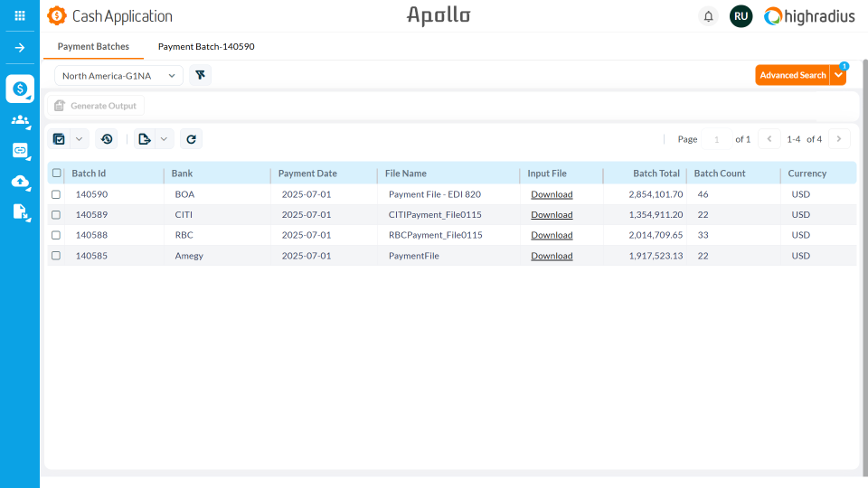The height and width of the screenshot is (488, 868).
Task: Expand the export options dropdown arrow
Action: pos(164,139)
